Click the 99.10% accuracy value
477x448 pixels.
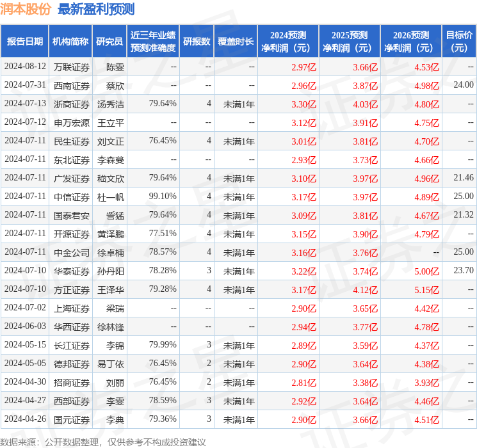click(163, 196)
